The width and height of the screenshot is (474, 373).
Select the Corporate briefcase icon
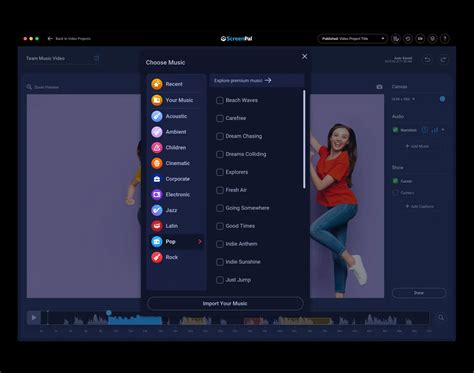157,179
